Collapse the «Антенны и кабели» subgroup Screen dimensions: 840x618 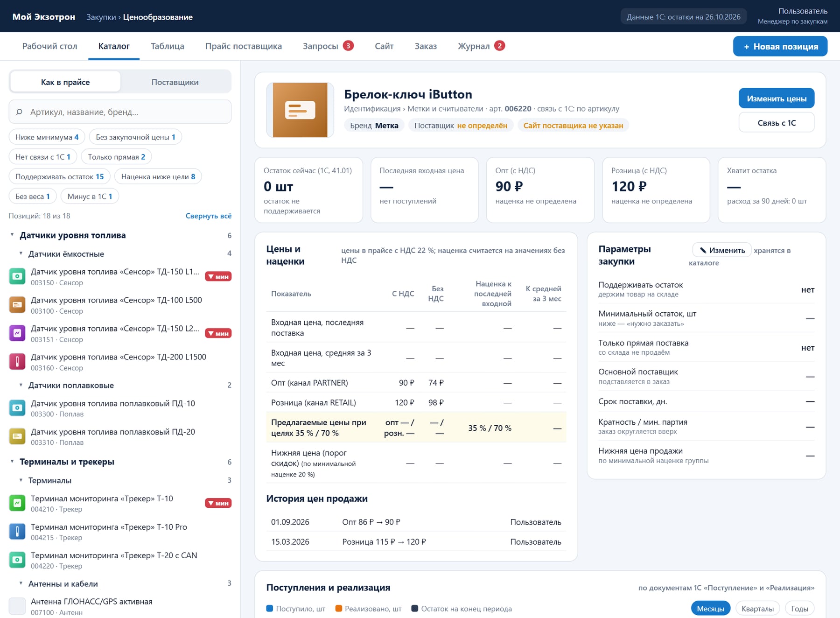tap(21, 583)
